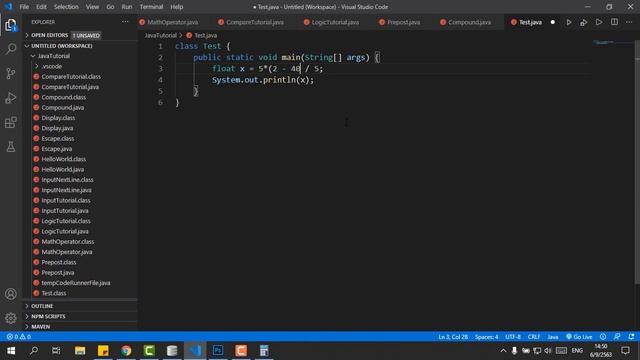
Task: Open the Run and Debug view
Action: [11, 98]
